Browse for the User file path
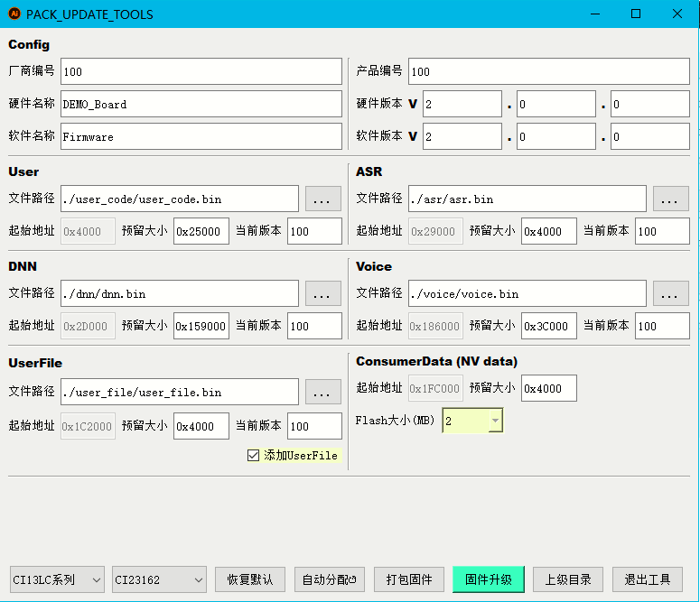700x602 pixels. [x=323, y=199]
